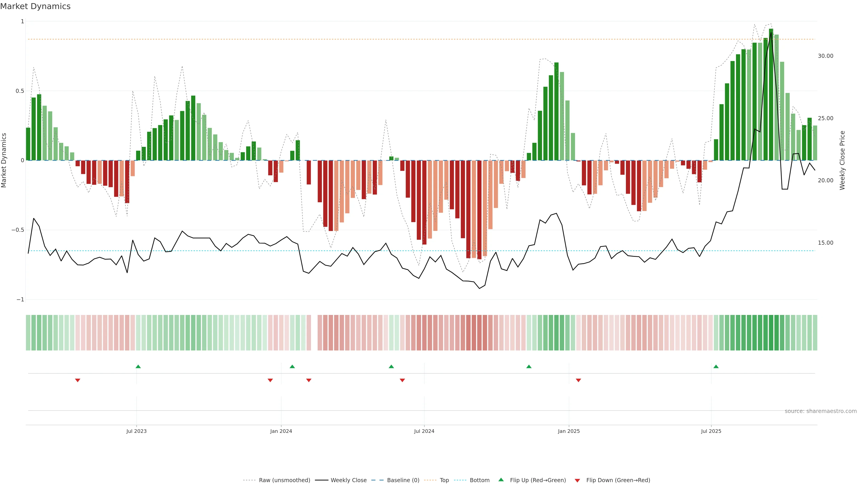Screen dimensions: 868x488
Task: Click the Jul 2024 x-axis label
Action: [424, 431]
